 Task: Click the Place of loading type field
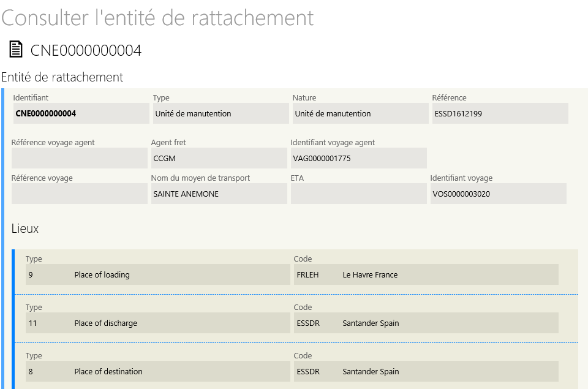coord(158,274)
